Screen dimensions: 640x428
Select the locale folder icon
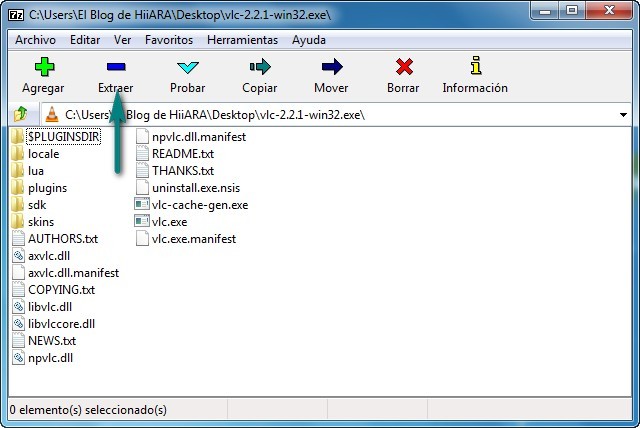click(17, 154)
